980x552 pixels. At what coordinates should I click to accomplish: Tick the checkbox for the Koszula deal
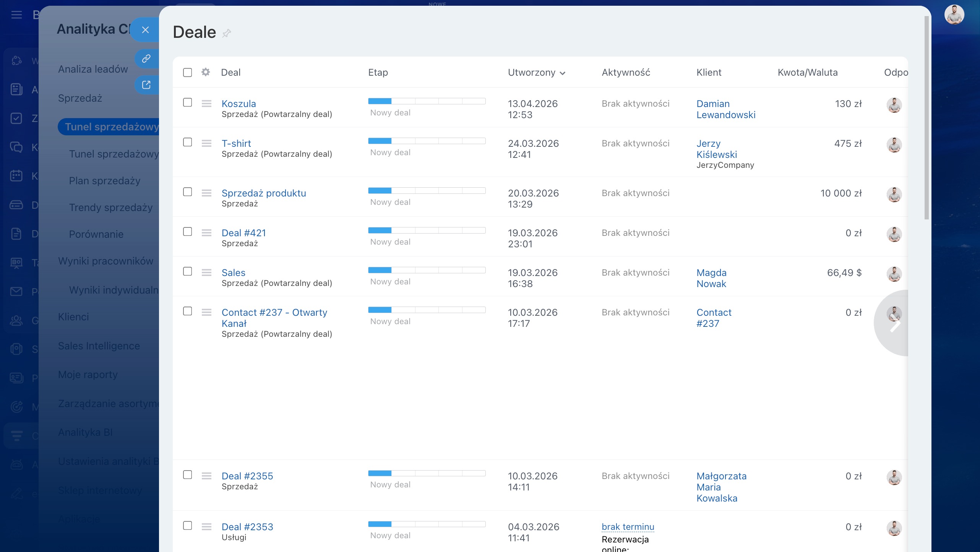tap(187, 102)
